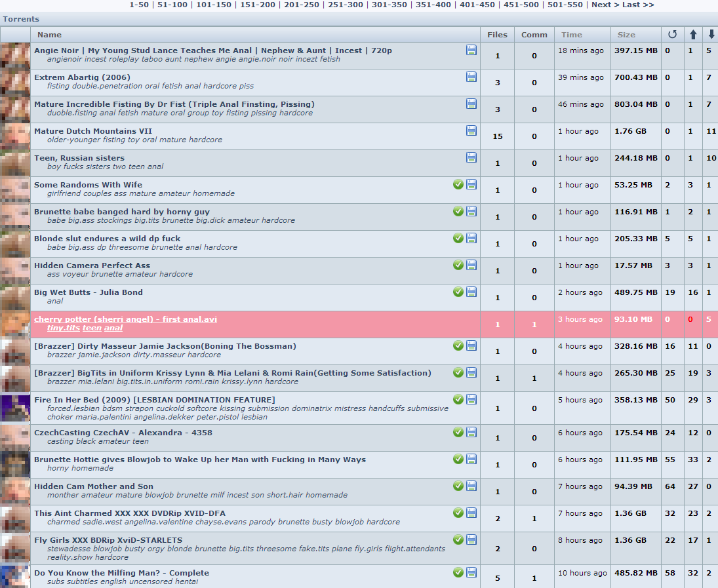Open the Mature Dutch Mountains VII torrent title
Image resolution: width=718 pixels, height=588 pixels.
[93, 131]
